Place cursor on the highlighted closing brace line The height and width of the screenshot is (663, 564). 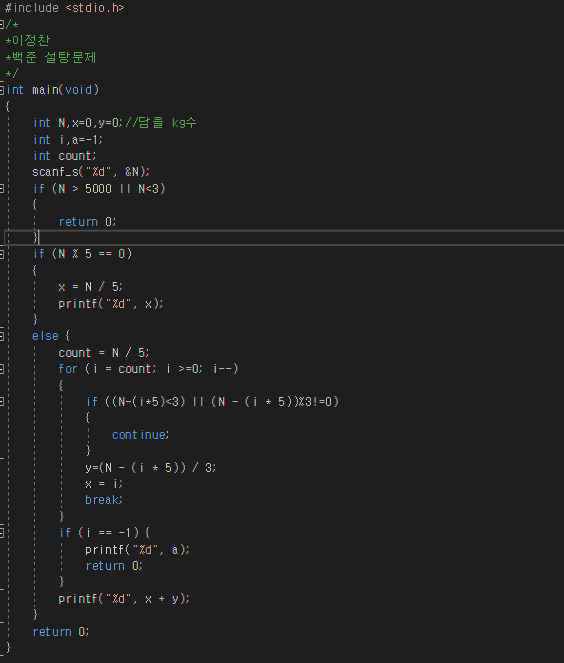[x=283, y=238]
